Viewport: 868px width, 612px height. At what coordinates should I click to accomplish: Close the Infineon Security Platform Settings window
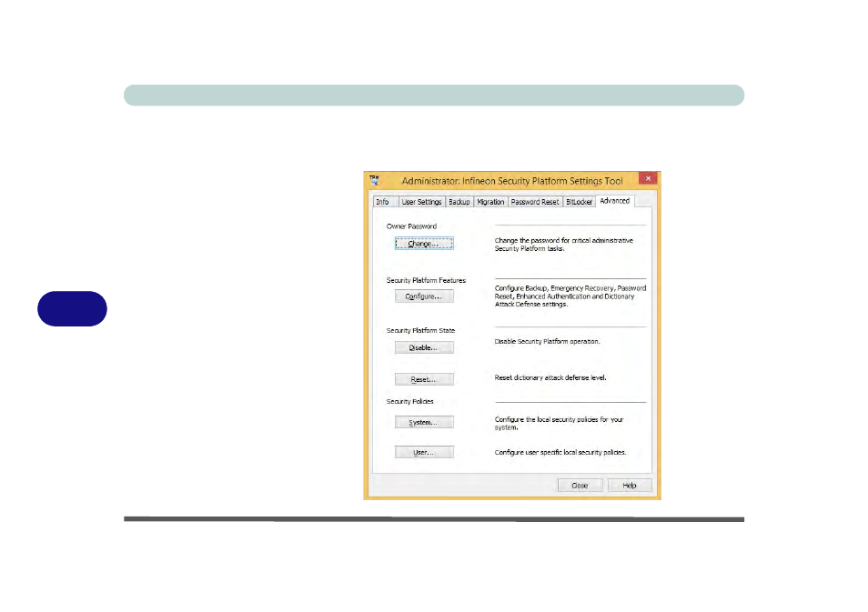(648, 178)
